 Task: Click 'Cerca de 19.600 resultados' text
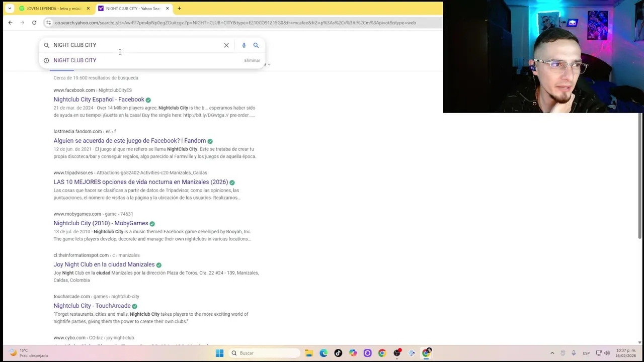[x=96, y=78]
